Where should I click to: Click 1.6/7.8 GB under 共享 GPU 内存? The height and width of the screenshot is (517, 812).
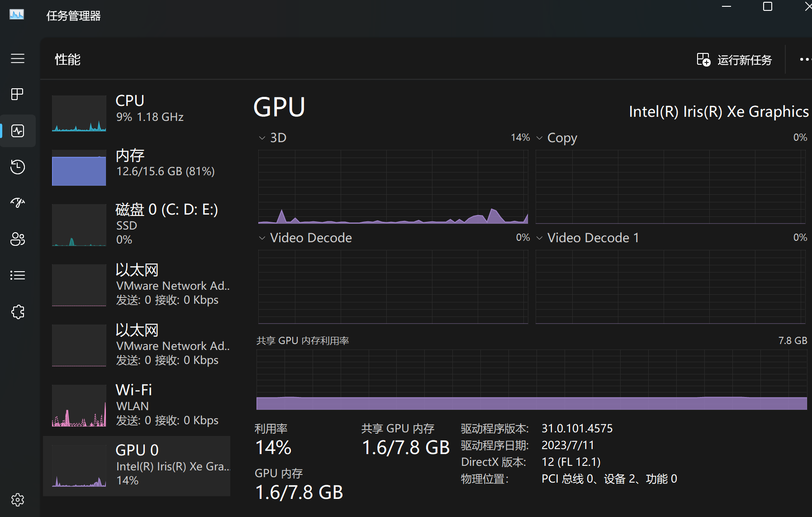click(x=406, y=448)
